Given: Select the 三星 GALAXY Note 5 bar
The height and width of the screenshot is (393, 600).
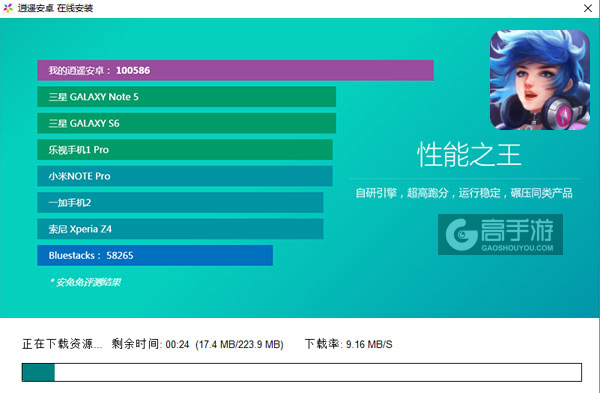Looking at the screenshot, I should pyautogui.click(x=186, y=97).
